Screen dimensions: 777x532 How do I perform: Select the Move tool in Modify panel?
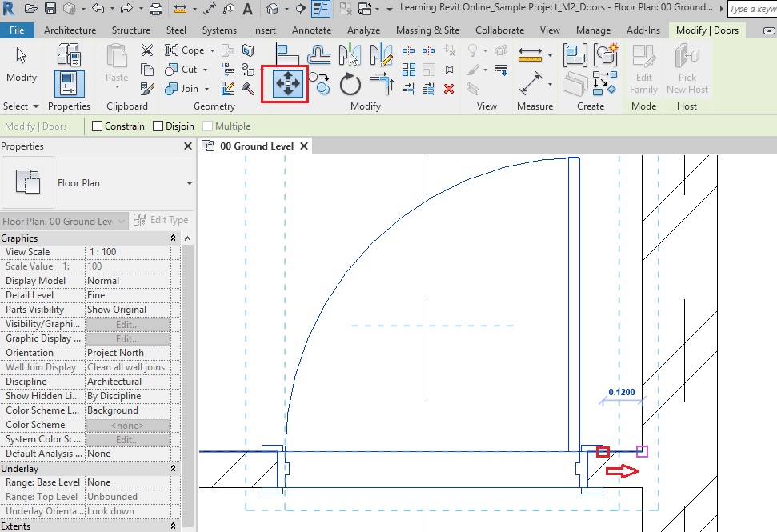pyautogui.click(x=286, y=83)
